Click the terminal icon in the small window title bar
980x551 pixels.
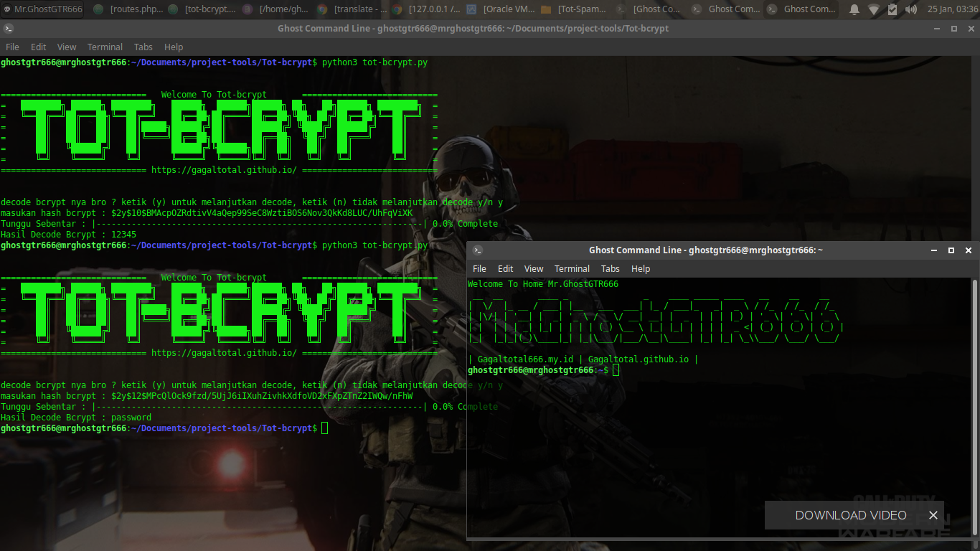coord(478,250)
